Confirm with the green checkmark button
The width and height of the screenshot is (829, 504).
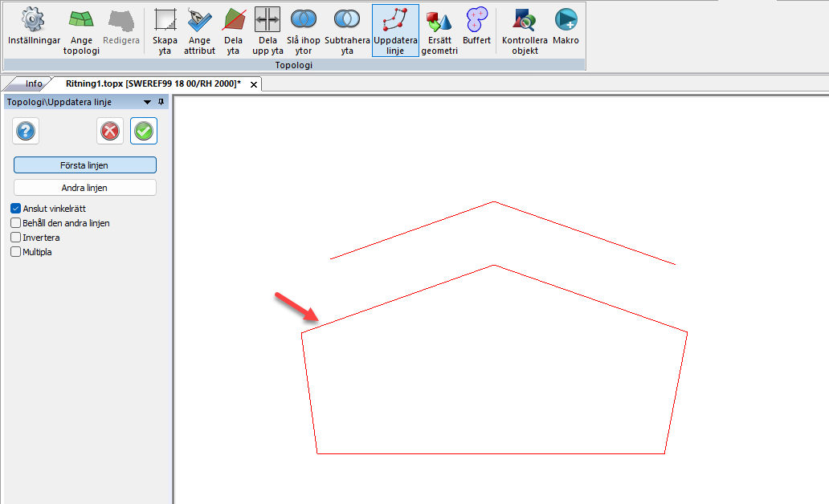pos(144,132)
